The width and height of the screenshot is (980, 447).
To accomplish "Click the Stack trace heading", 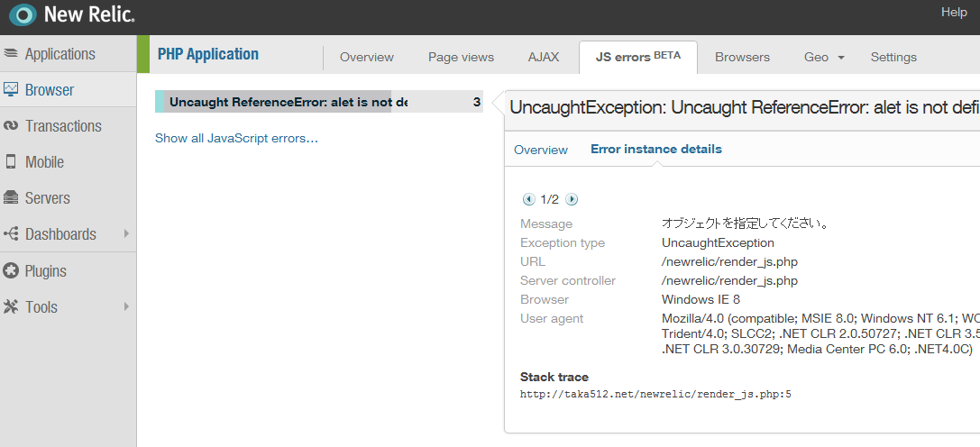I will click(x=554, y=377).
